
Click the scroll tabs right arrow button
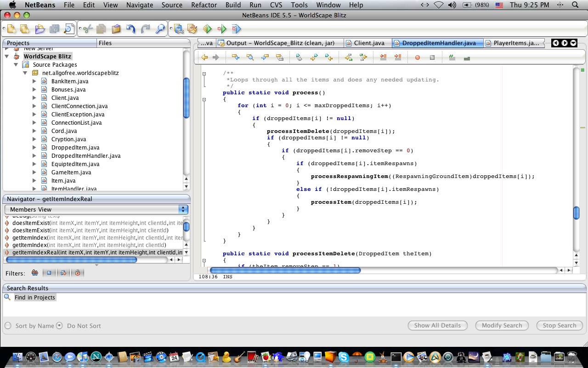click(x=565, y=43)
